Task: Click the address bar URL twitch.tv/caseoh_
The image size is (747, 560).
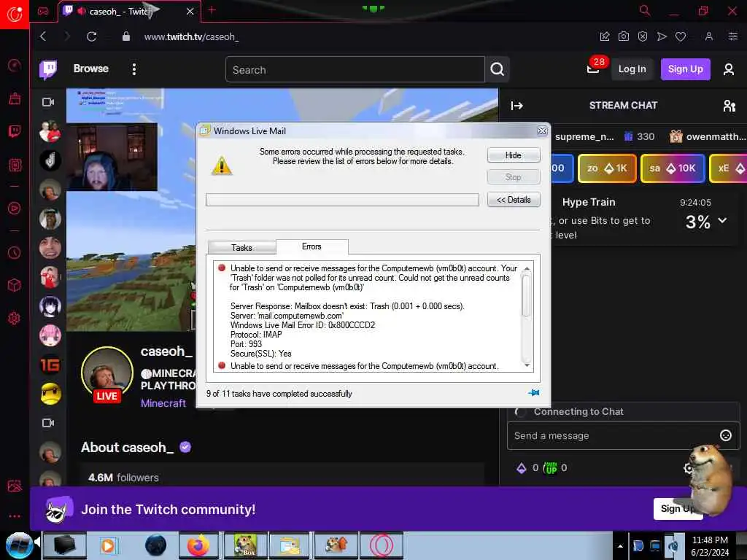Action: [x=192, y=36]
